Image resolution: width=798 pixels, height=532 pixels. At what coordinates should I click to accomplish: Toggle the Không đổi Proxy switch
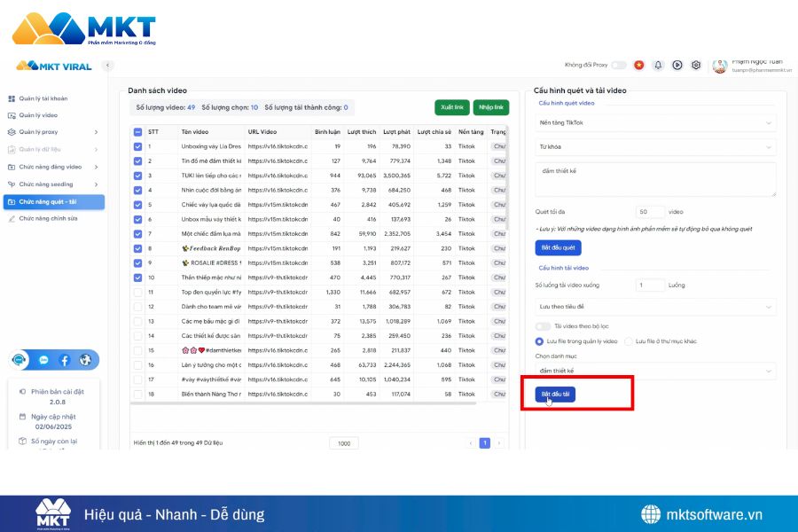(x=618, y=65)
